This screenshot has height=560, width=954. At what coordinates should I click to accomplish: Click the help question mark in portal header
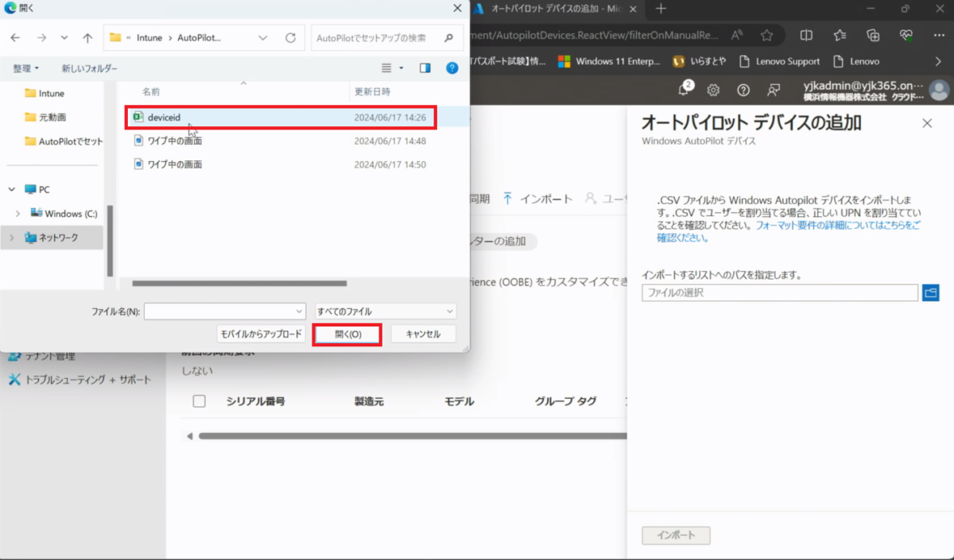pos(743,90)
